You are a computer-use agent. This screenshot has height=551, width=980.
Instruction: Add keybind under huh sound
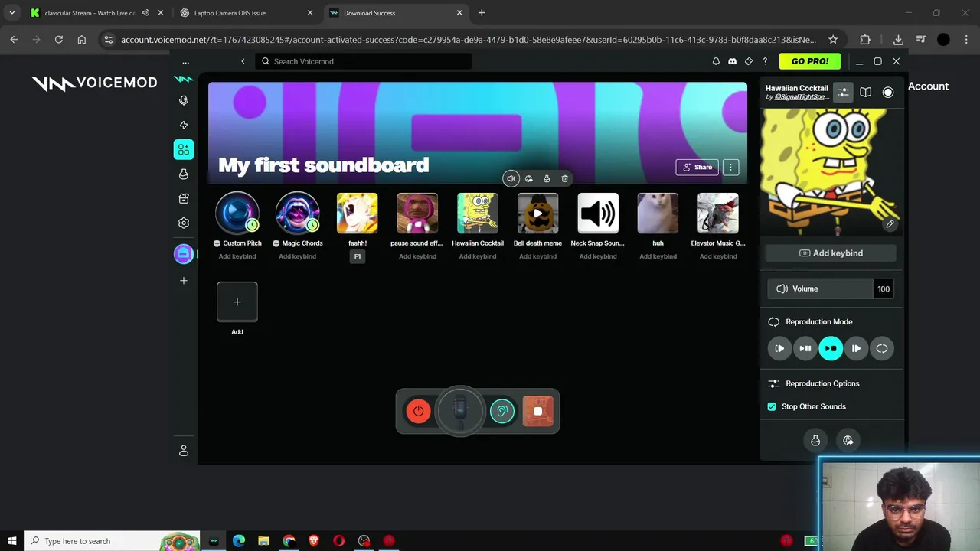pyautogui.click(x=658, y=256)
